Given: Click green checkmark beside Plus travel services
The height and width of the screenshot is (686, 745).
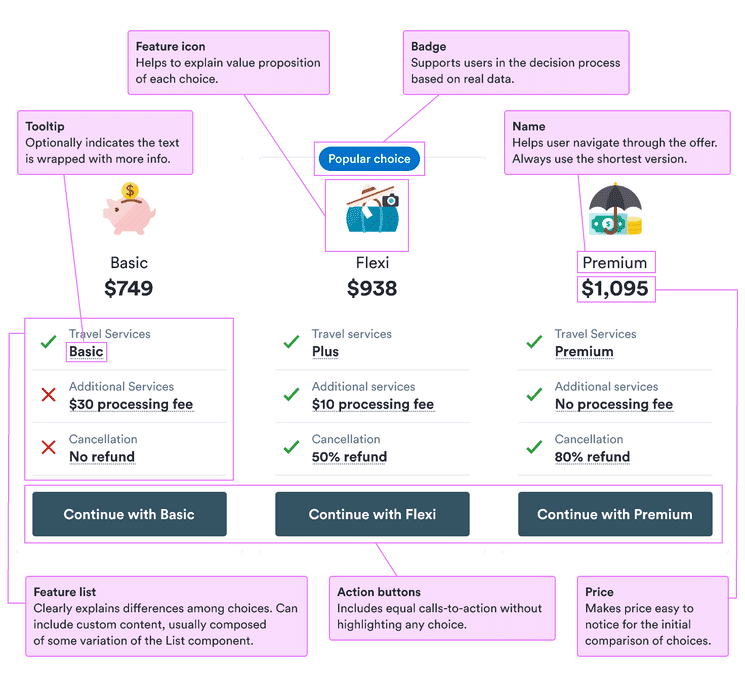Looking at the screenshot, I should point(291,343).
